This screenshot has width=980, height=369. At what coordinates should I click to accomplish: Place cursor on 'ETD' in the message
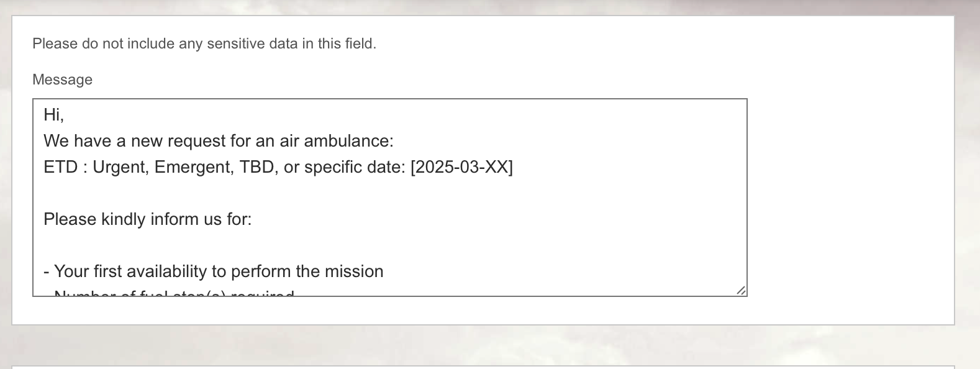click(x=60, y=167)
